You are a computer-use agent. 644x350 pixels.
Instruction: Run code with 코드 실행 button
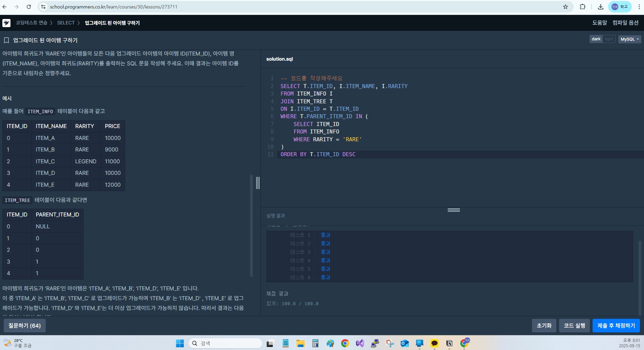574,326
